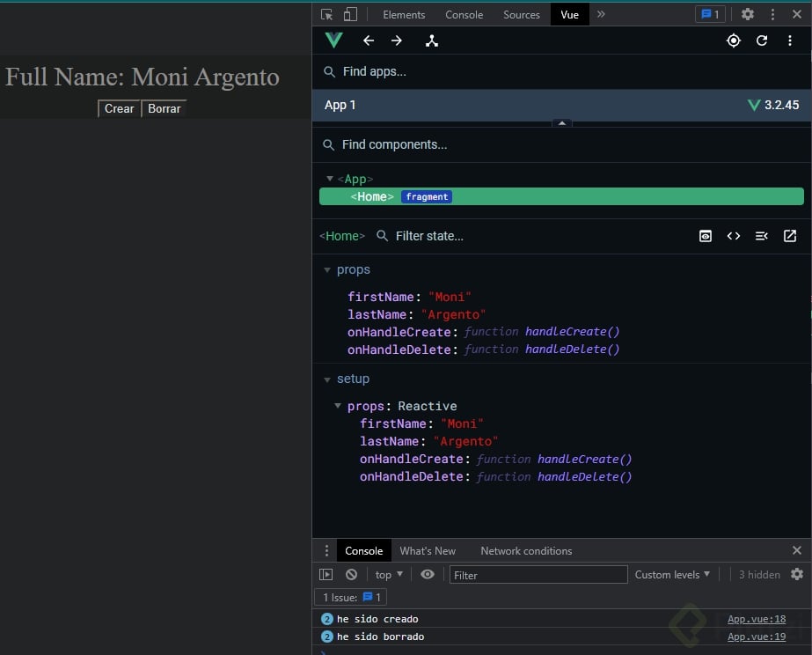Refresh Vue devtools with reload icon

(x=762, y=40)
